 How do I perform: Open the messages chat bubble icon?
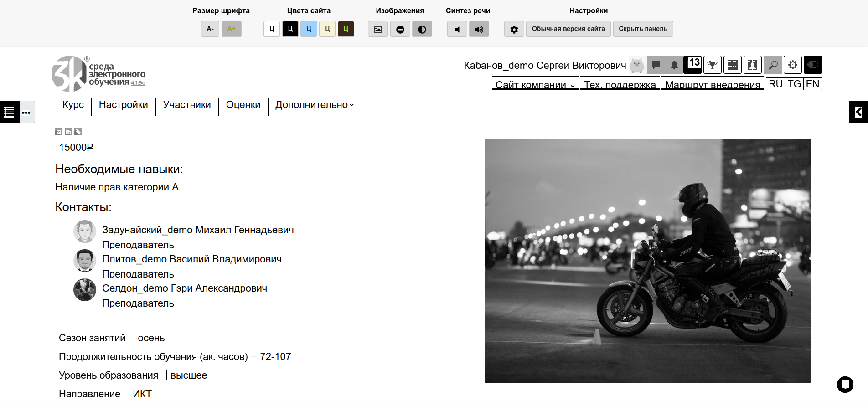click(x=656, y=65)
